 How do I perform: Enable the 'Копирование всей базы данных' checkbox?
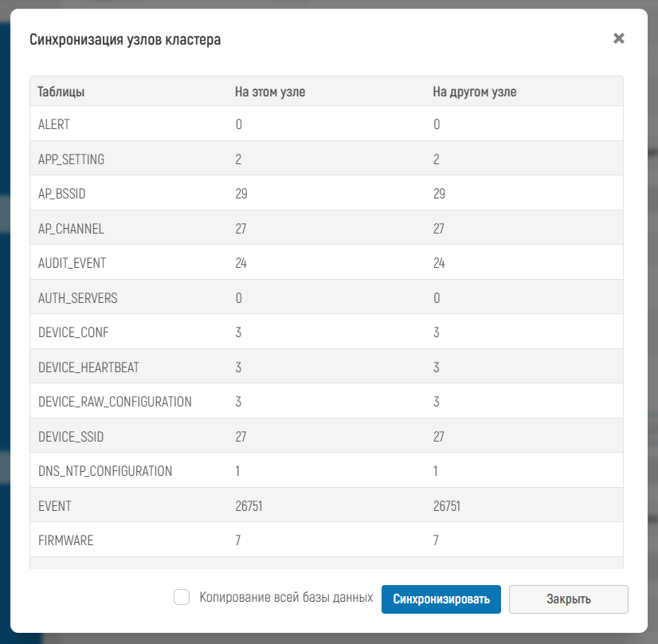click(182, 598)
